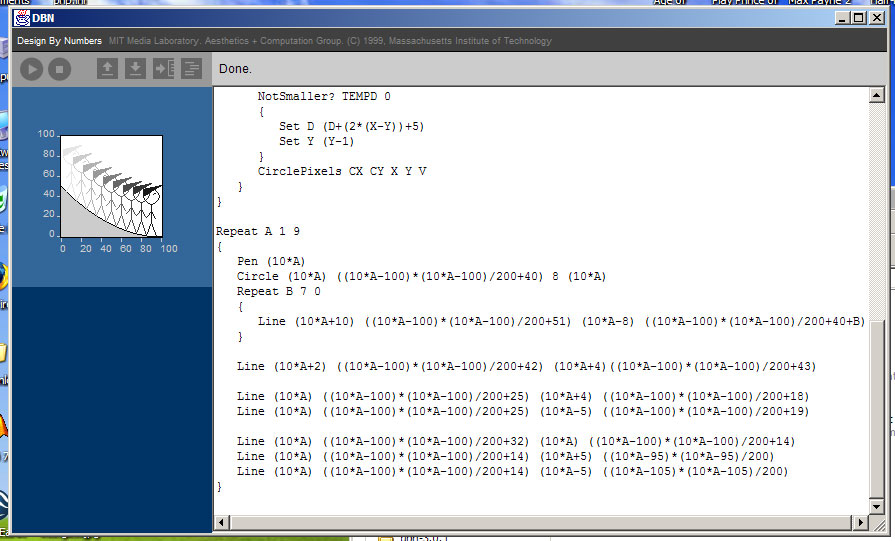Click the "CirclePixels CX CY X Y V" line
Screen dimensions: 895x541
tap(342, 171)
